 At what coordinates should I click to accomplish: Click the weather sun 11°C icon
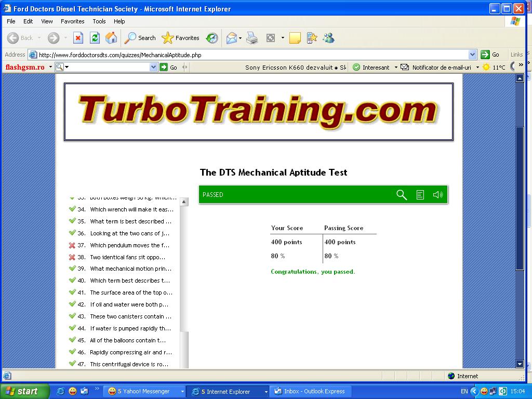(x=486, y=67)
